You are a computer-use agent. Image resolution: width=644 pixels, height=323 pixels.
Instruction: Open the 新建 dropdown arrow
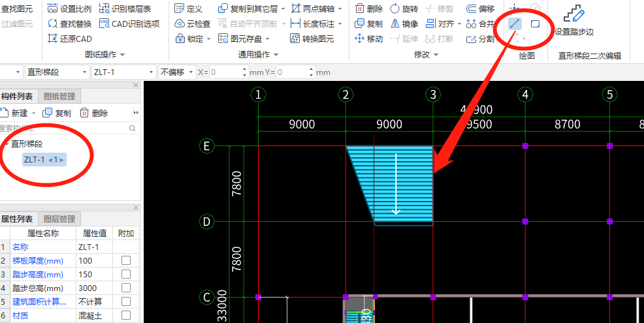point(34,113)
